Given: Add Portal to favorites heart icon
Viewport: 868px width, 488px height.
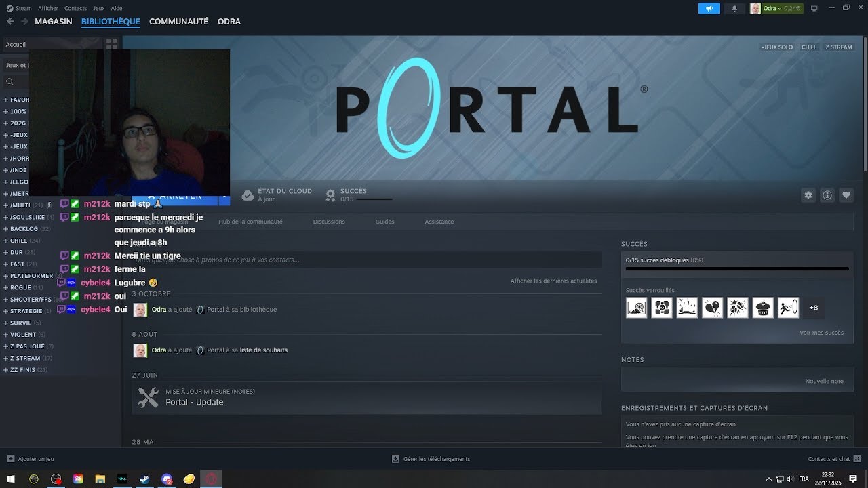Looking at the screenshot, I should [x=846, y=195].
